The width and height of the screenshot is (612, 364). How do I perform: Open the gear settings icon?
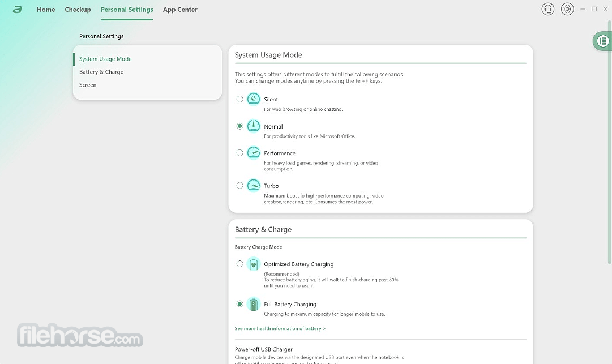(x=567, y=9)
